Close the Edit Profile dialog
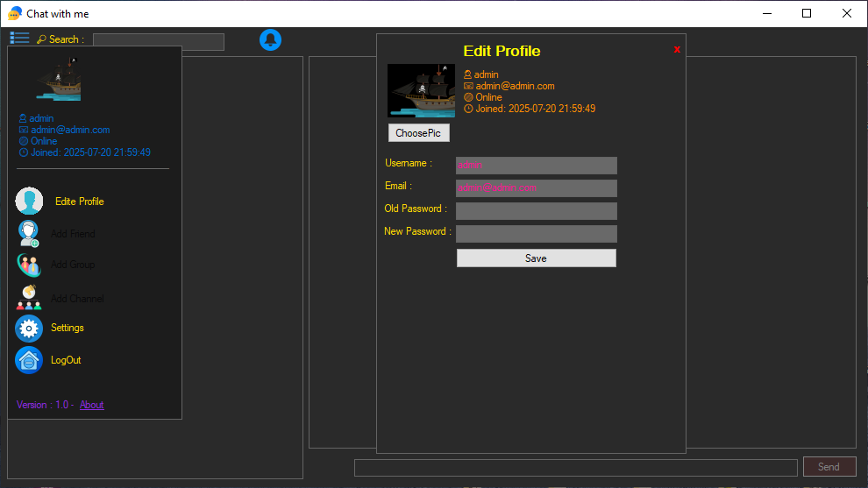Screen dimensions: 868x488 (677, 50)
